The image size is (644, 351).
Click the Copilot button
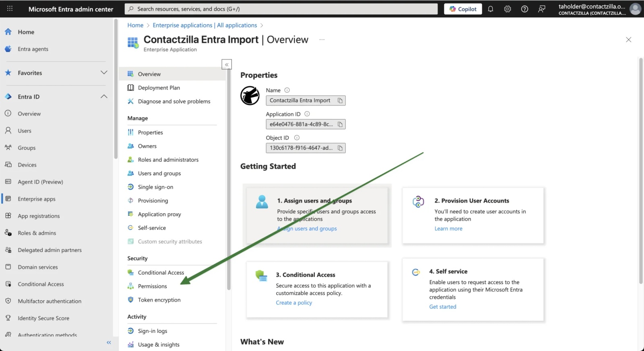463,9
